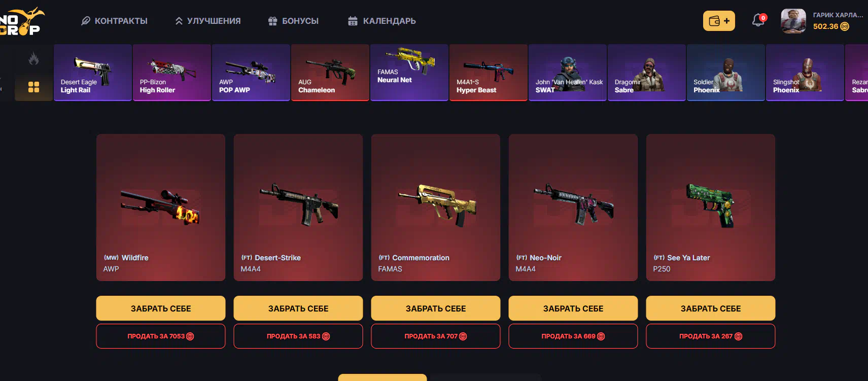The width and height of the screenshot is (868, 381).
Task: Open the M4A1-S Hyper Beast drop
Action: (x=489, y=73)
